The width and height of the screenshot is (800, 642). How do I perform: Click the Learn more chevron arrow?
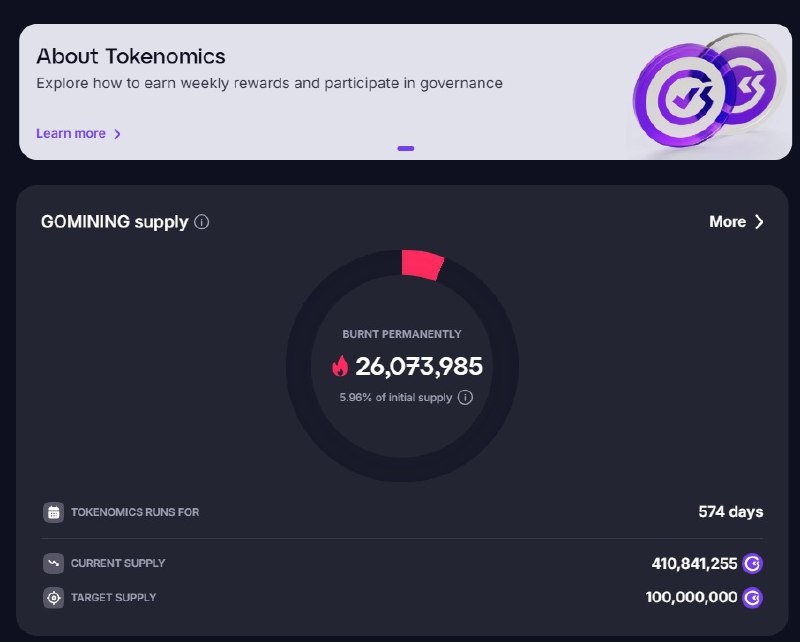(117, 134)
